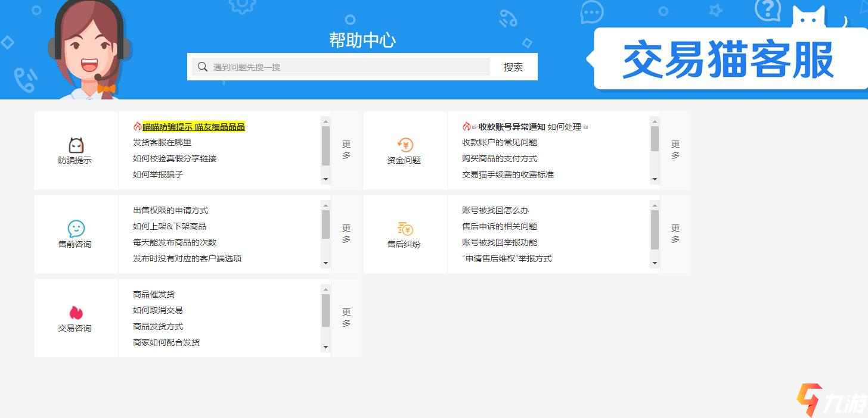
Task: Click the fire icon before 喵喵防骗提示
Action: [x=137, y=127]
